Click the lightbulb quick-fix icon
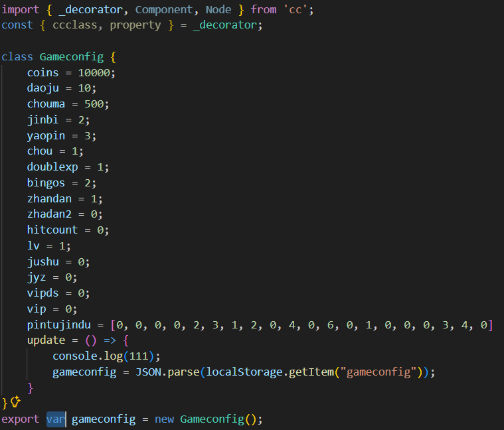Viewport: 504px width, 430px height. (15, 401)
